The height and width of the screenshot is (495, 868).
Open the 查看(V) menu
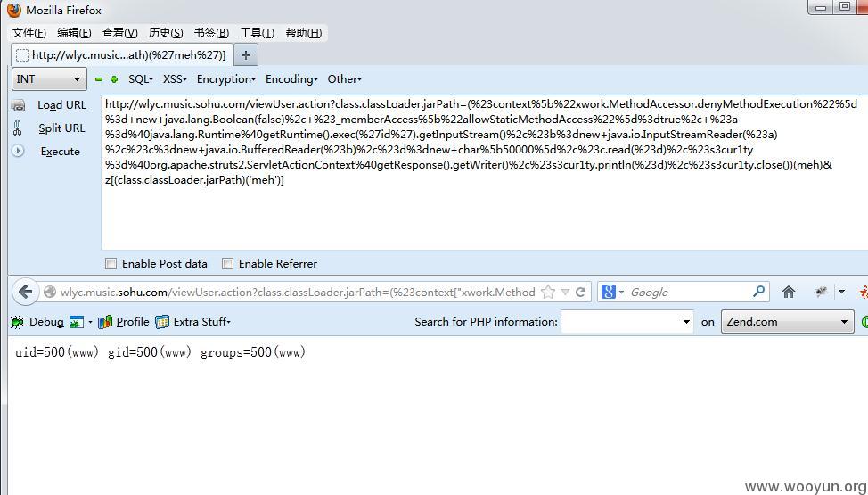pos(119,33)
